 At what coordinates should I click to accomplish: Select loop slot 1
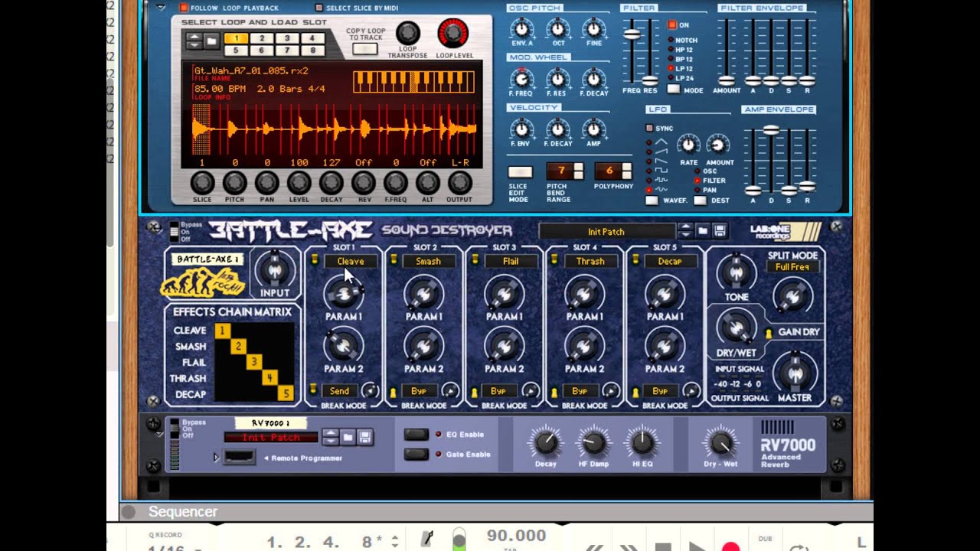pyautogui.click(x=237, y=38)
